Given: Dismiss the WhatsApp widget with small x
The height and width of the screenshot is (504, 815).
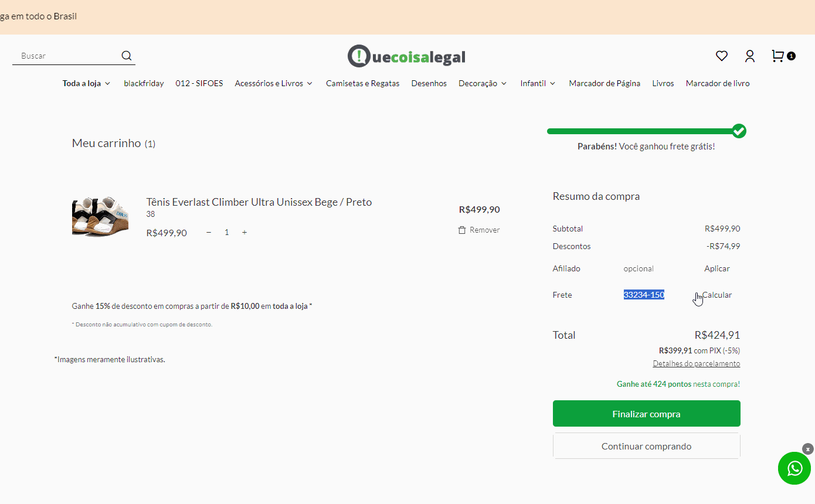Looking at the screenshot, I should pyautogui.click(x=808, y=449).
